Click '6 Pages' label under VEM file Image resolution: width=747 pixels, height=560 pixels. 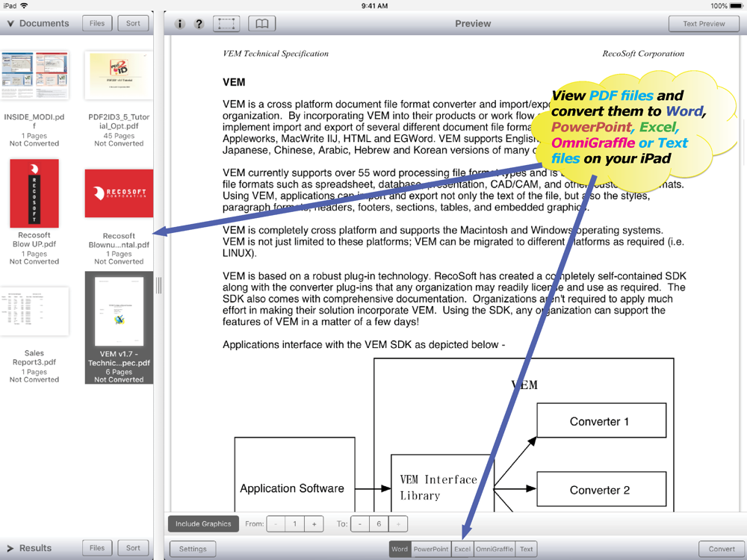119,372
